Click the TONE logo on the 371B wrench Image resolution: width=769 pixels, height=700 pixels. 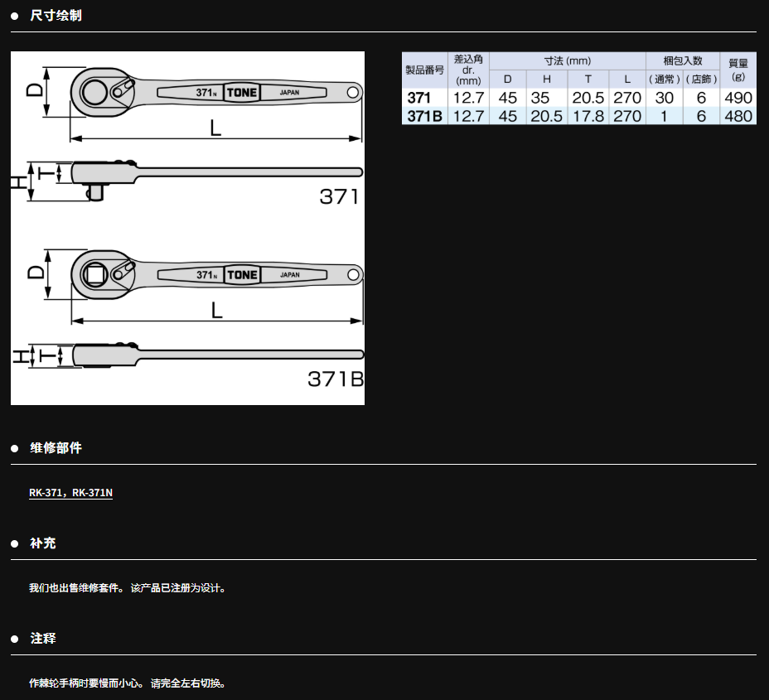[x=242, y=275]
